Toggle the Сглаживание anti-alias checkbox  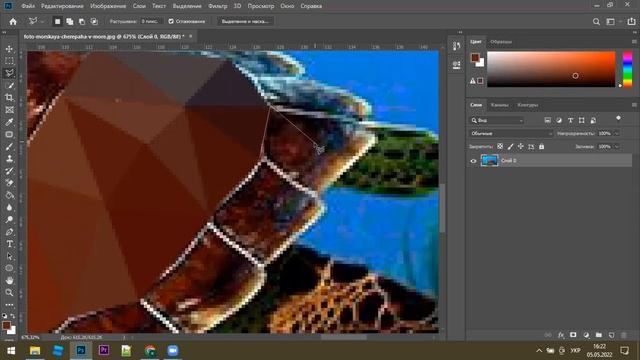[171, 21]
